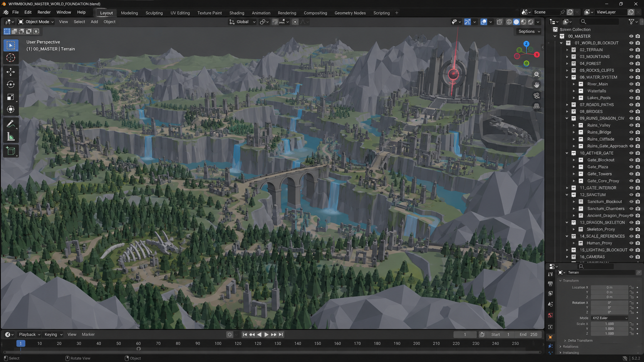The width and height of the screenshot is (644, 362).
Task: Select the Cursor tool in toolbar
Action: click(11, 58)
